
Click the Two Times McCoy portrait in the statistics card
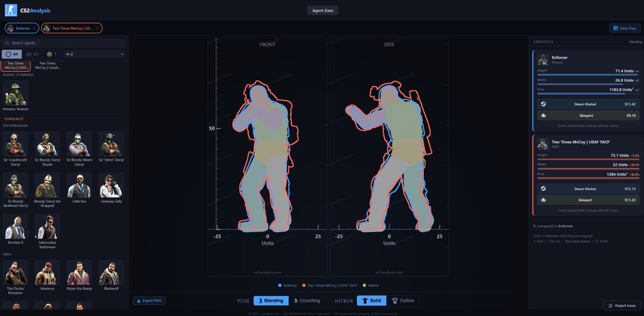pos(543,143)
